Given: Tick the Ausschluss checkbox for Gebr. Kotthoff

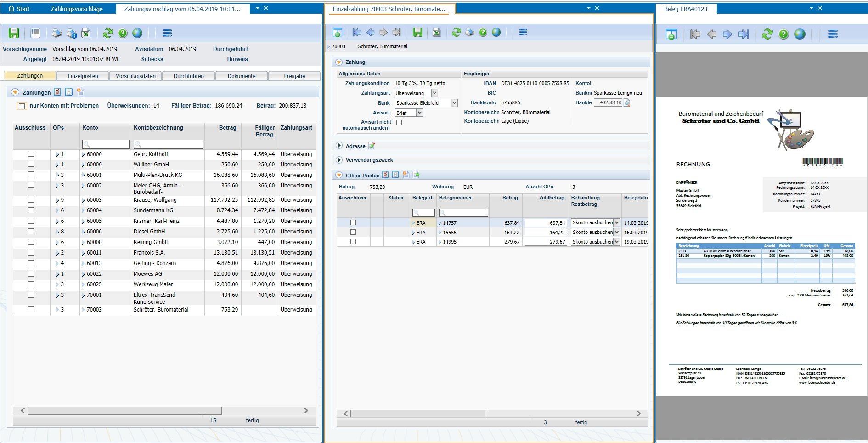Looking at the screenshot, I should click(31, 154).
